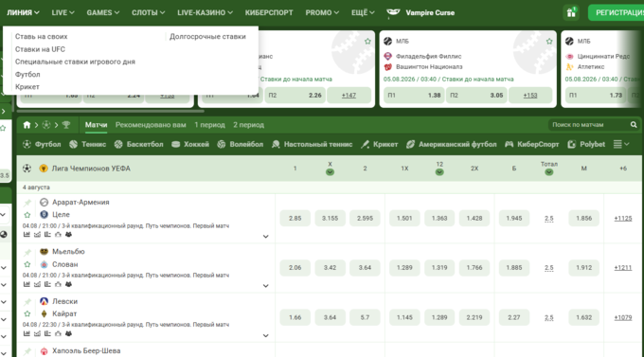The height and width of the screenshot is (357, 644).
Task: Open the КИБЕРСПОРТ link
Action: pyautogui.click(x=269, y=12)
